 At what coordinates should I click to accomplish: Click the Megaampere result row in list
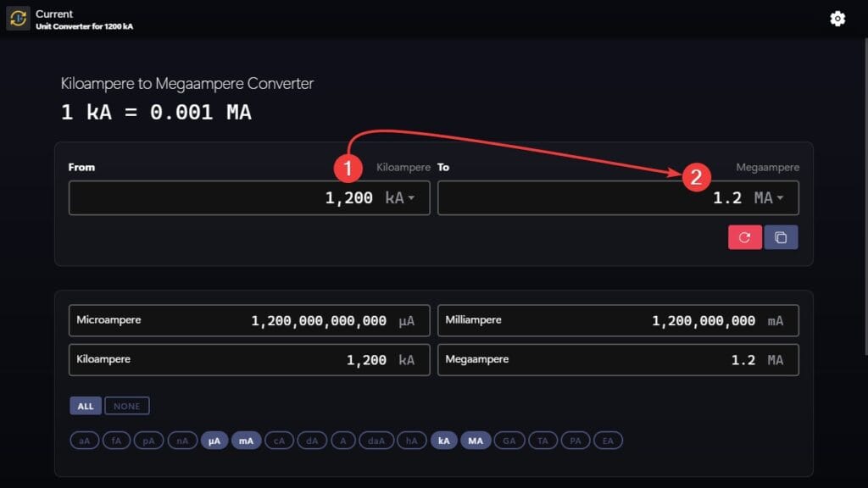[x=618, y=359]
